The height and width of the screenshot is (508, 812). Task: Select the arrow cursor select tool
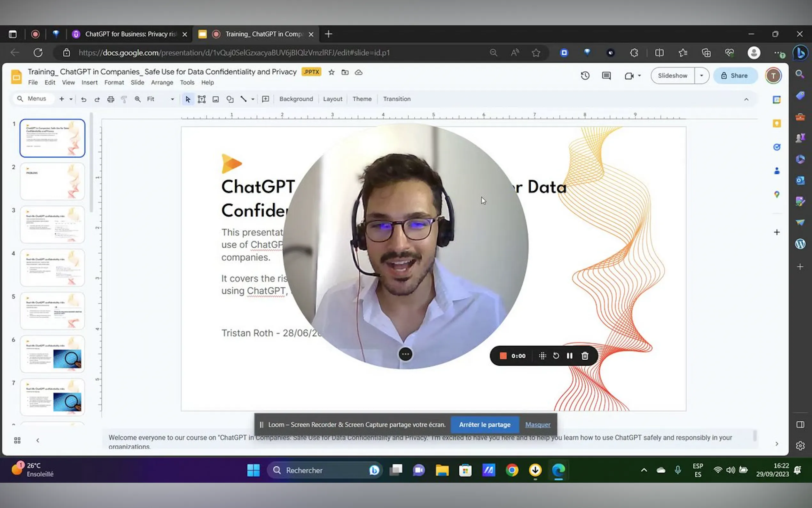[x=188, y=99]
